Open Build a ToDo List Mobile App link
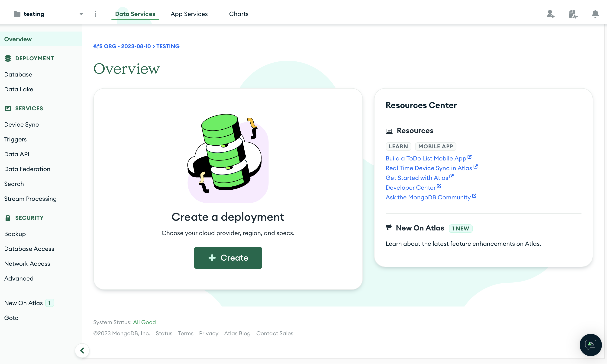The height and width of the screenshot is (364, 607). 426,158
